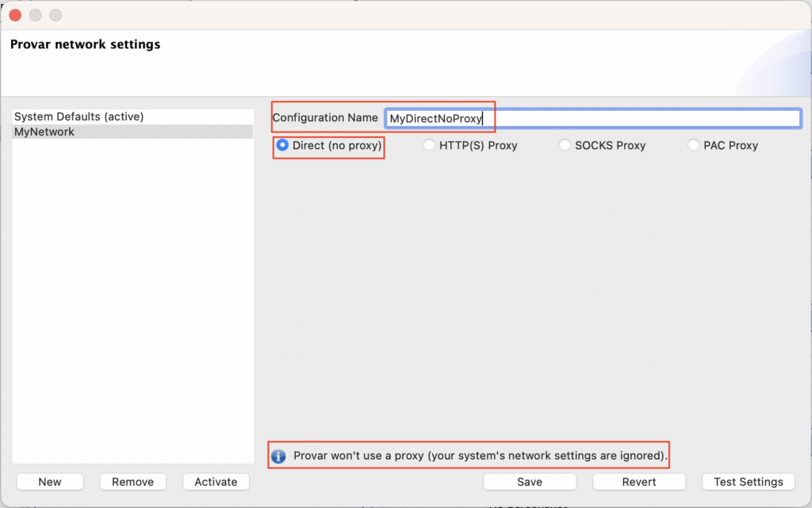Image resolution: width=812 pixels, height=508 pixels.
Task: Save the network configuration
Action: click(529, 482)
